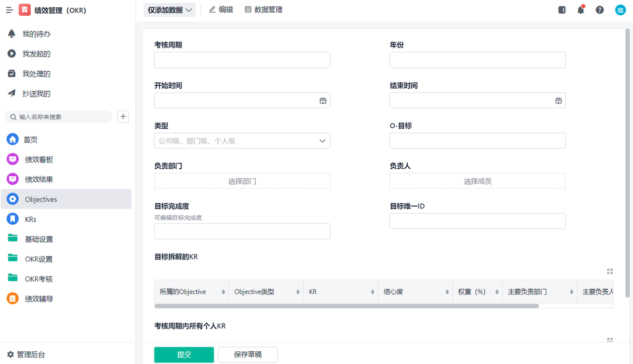Sort by Objective类型 column
The height and width of the screenshot is (364, 633).
tap(298, 292)
